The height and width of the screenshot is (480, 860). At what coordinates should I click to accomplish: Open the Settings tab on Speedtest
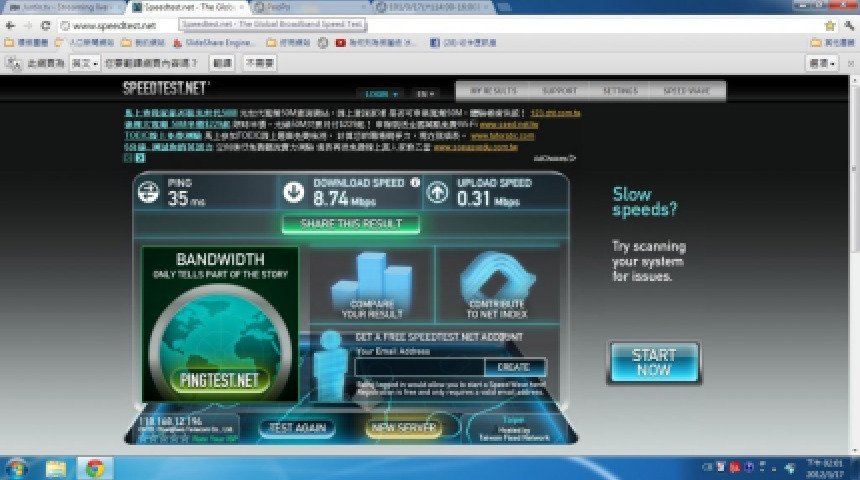coord(620,91)
